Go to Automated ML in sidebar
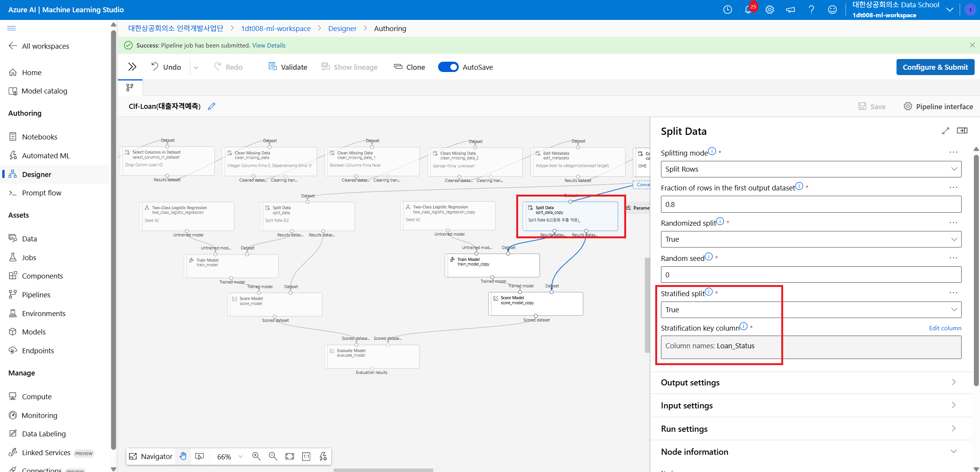Screen dimensions: 980x472 point(46,156)
